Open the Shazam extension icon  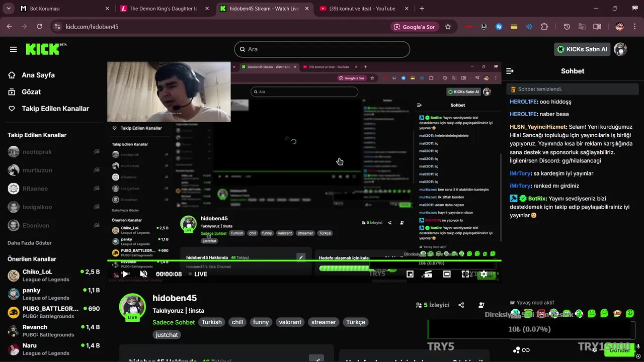tap(499, 27)
